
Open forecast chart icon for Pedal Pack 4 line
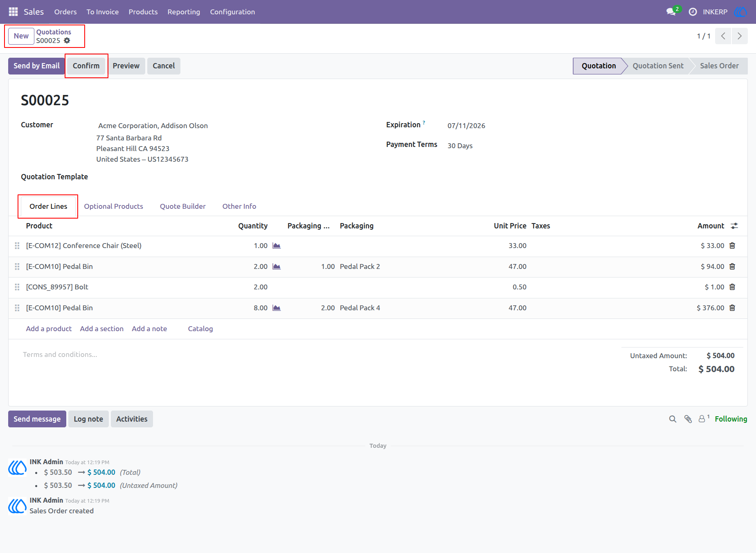(277, 308)
